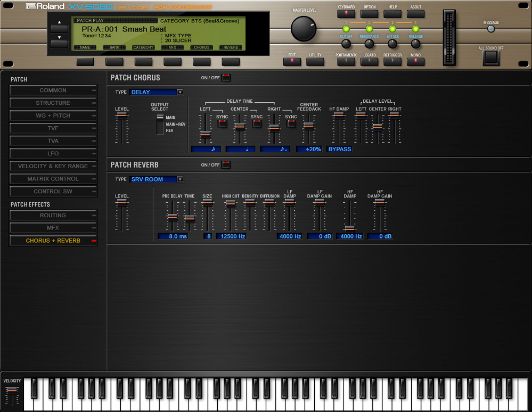Open the TVA section
The width and height of the screenshot is (532, 412).
point(53,141)
